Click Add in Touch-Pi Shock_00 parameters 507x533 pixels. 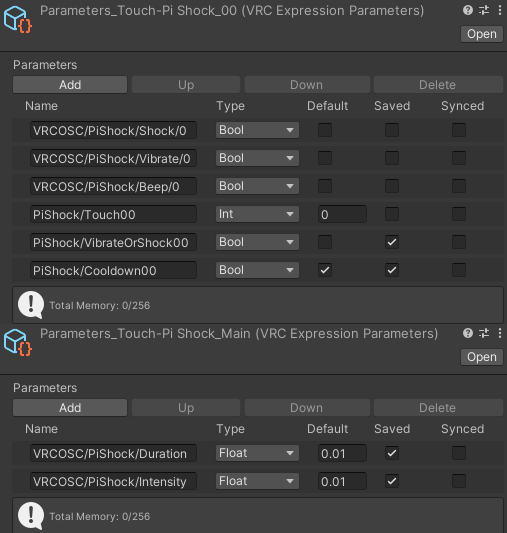click(70, 85)
